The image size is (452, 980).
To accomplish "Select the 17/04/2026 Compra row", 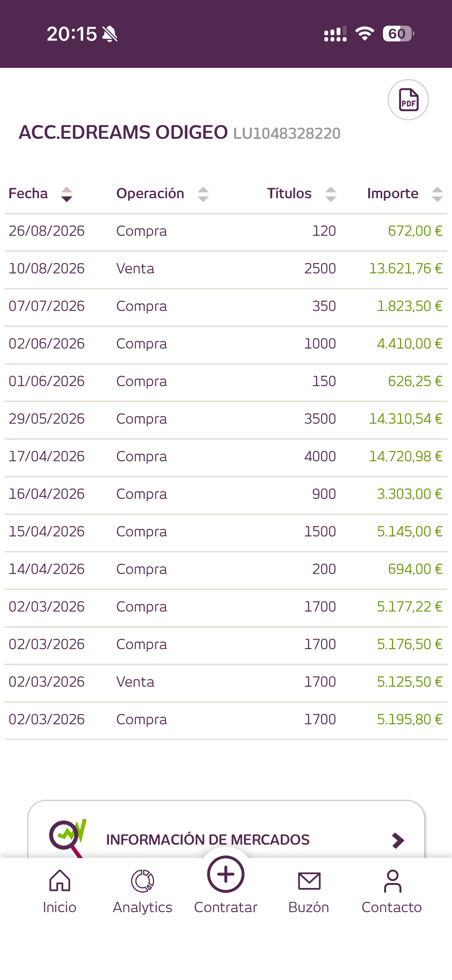I will pos(226,457).
